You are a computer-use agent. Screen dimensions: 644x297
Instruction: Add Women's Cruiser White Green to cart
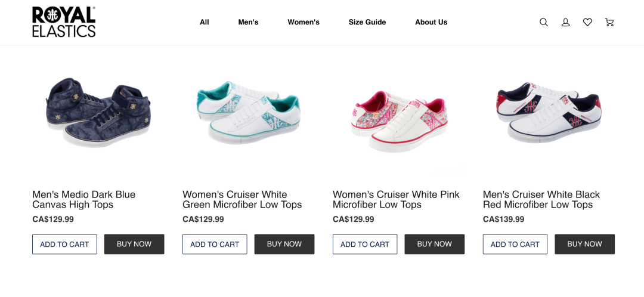[x=215, y=244]
